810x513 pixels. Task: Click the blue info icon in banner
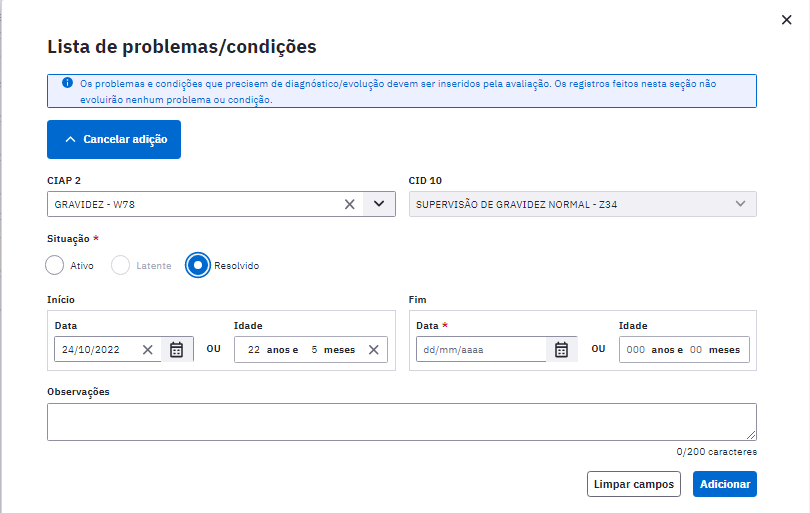pos(67,83)
